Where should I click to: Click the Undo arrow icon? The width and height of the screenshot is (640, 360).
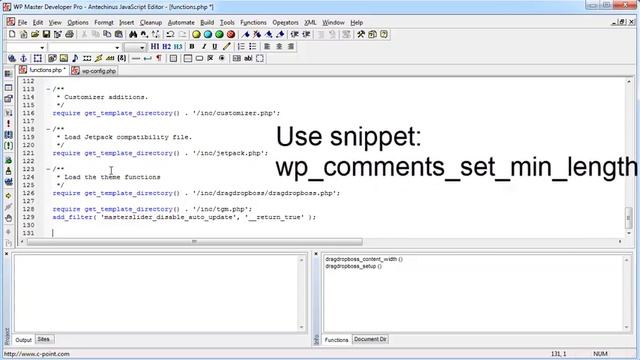click(x=171, y=34)
